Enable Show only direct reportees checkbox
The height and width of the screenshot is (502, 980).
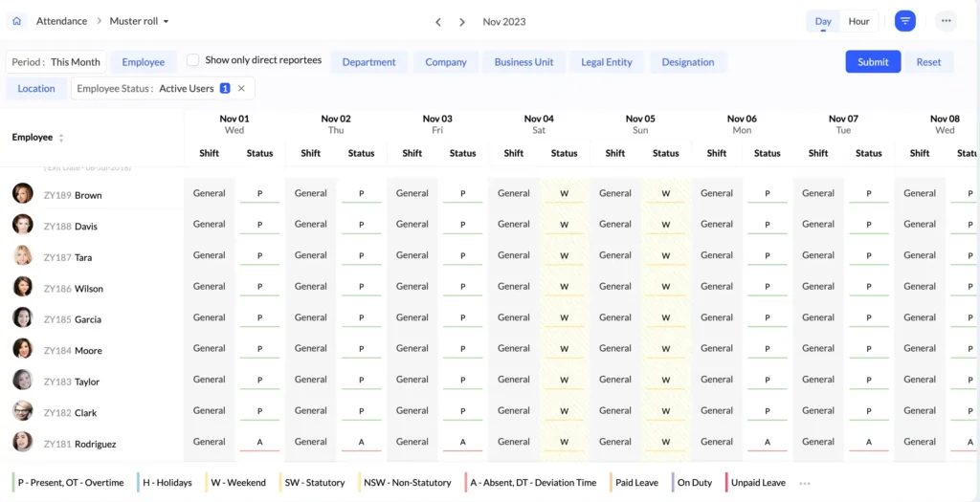[193, 60]
